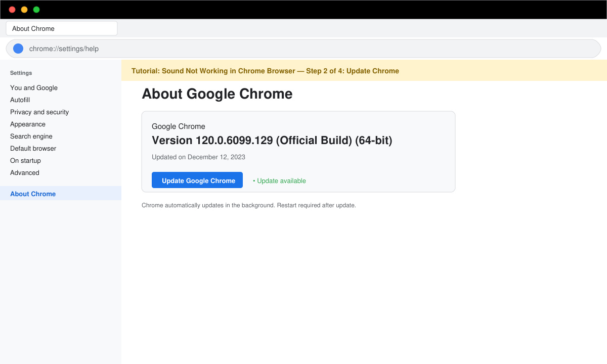
Task: Close the window with red button
Action: (12, 10)
